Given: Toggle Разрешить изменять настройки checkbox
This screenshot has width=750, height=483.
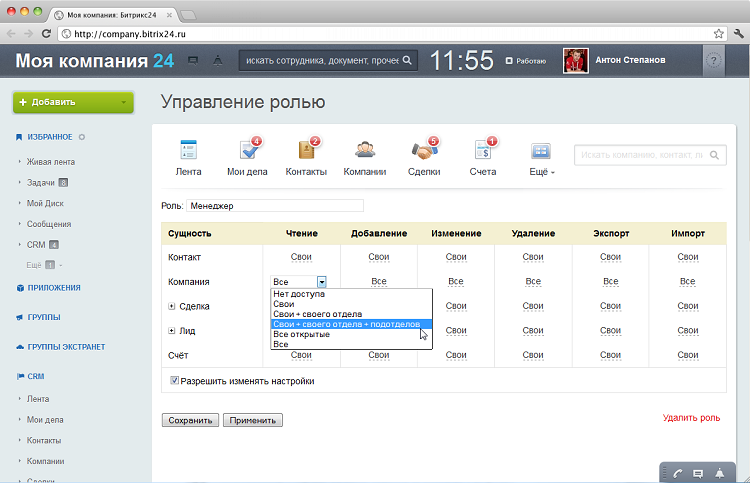Looking at the screenshot, I should click(175, 380).
